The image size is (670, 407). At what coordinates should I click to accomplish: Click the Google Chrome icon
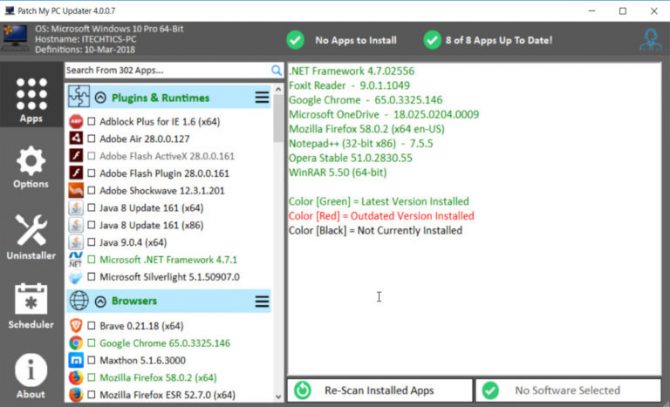click(x=76, y=343)
